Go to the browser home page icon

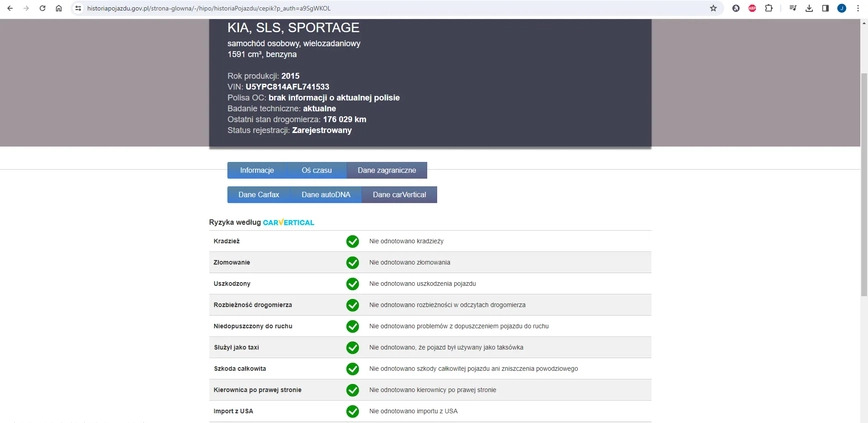pyautogui.click(x=59, y=8)
